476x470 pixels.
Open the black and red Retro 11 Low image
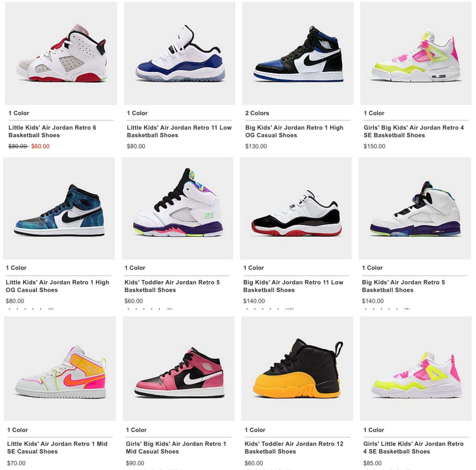pos(296,208)
